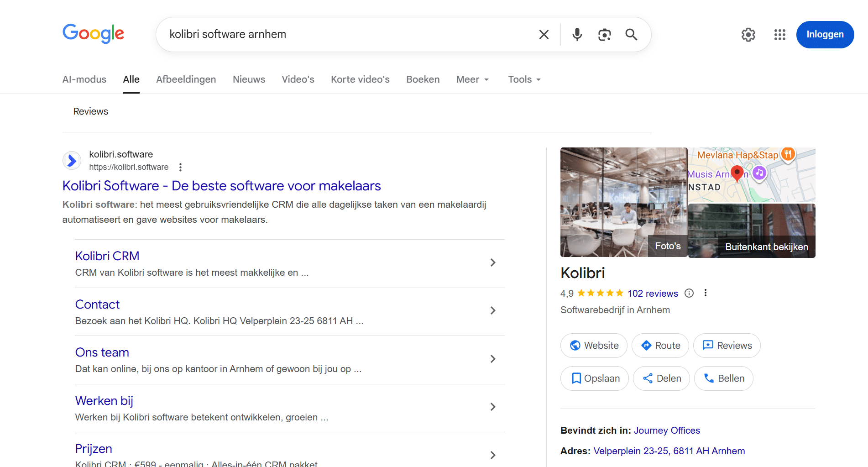The image size is (868, 467).
Task: Expand the Werken bij sitelink arrow
Action: [x=493, y=407]
